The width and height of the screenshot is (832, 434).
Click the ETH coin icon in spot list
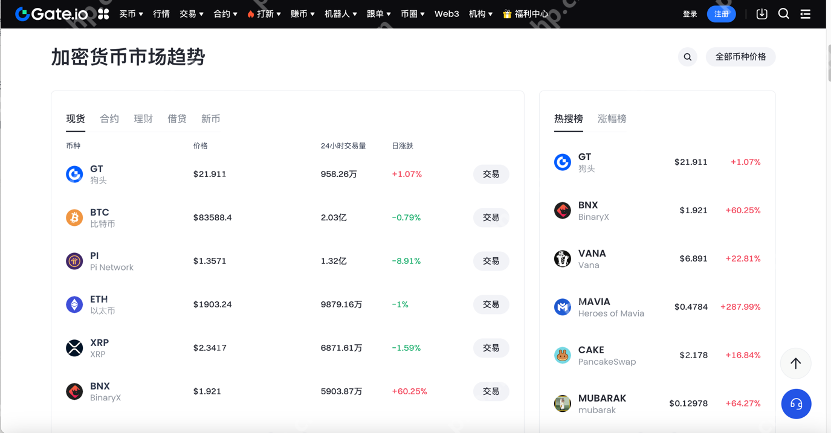click(x=74, y=304)
